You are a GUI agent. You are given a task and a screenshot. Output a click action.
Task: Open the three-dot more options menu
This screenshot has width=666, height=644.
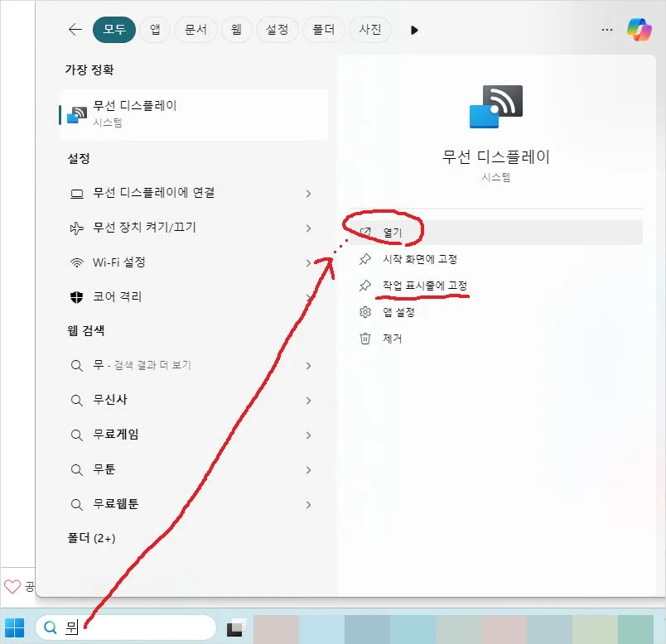point(606,30)
